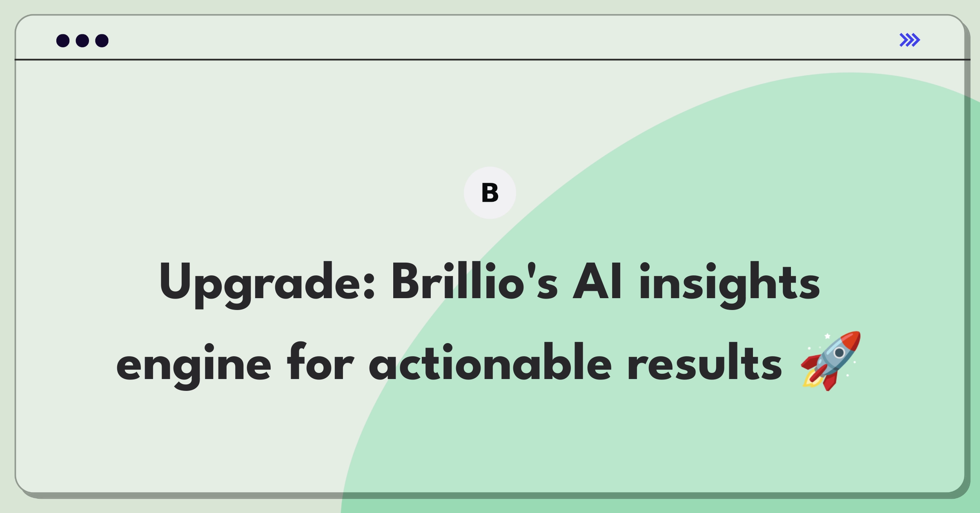Click the middle dark window dot
The image size is (980, 513).
(x=82, y=40)
